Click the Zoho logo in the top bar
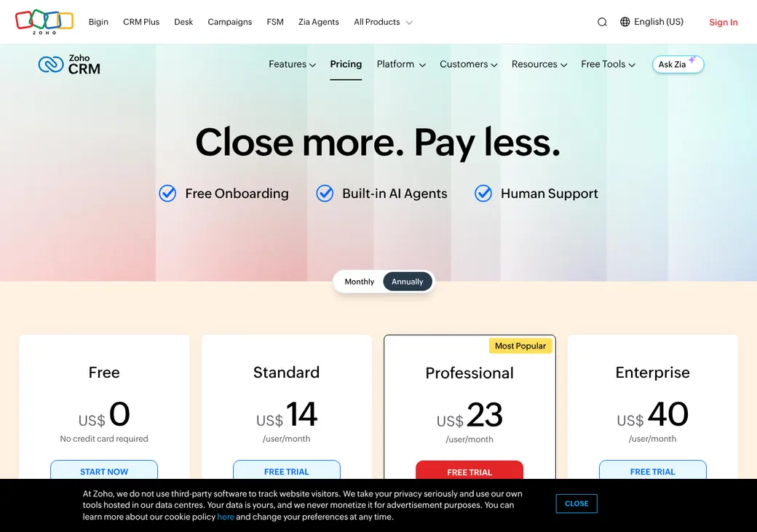The height and width of the screenshot is (532, 757). pos(44,22)
